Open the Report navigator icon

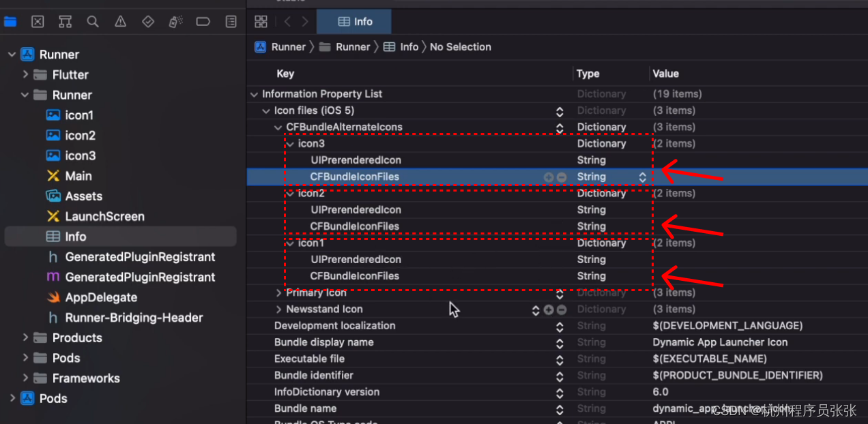(x=231, y=22)
